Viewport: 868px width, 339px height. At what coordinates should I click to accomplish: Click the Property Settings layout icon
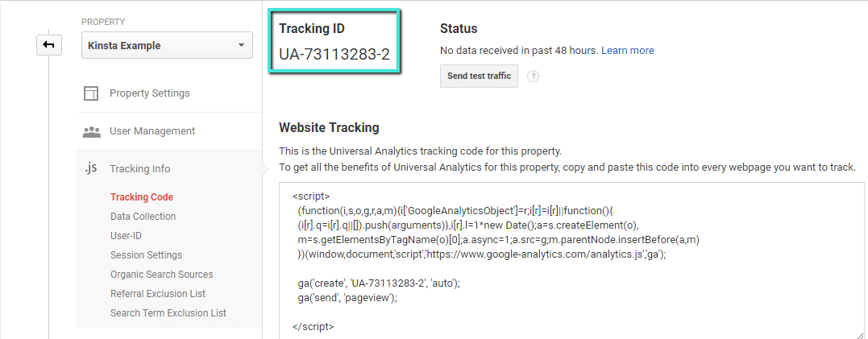point(91,93)
